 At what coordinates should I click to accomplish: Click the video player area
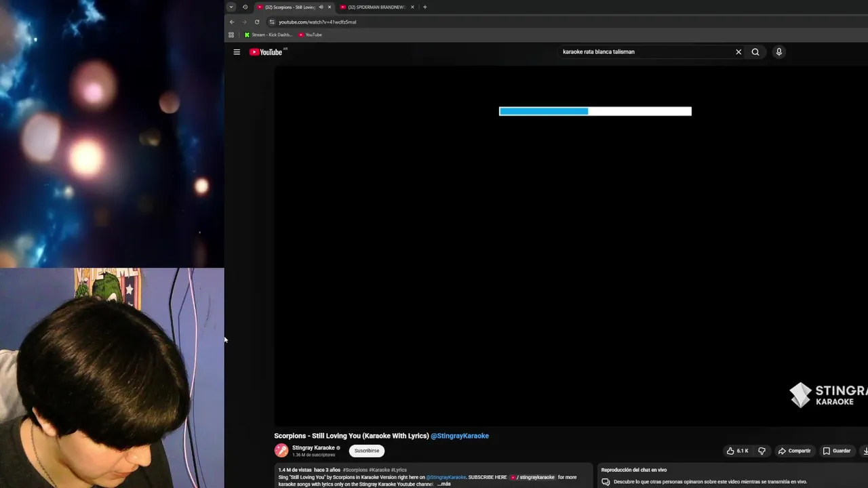(x=571, y=246)
